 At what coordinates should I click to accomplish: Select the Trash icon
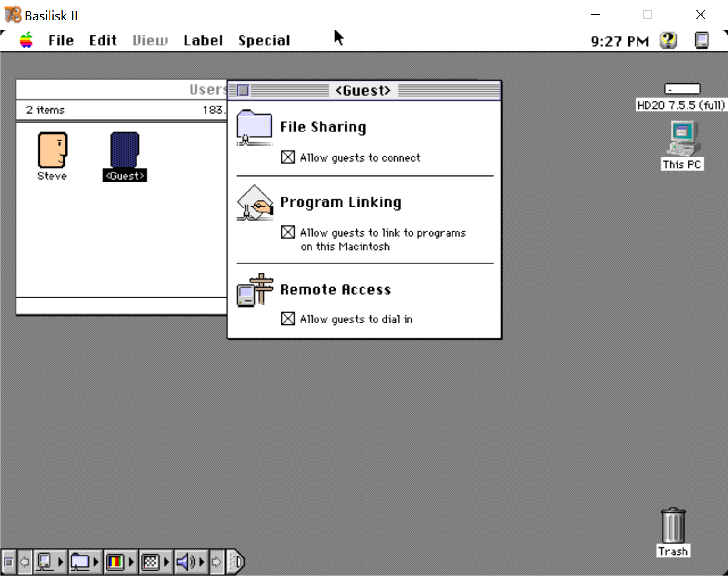tap(673, 525)
